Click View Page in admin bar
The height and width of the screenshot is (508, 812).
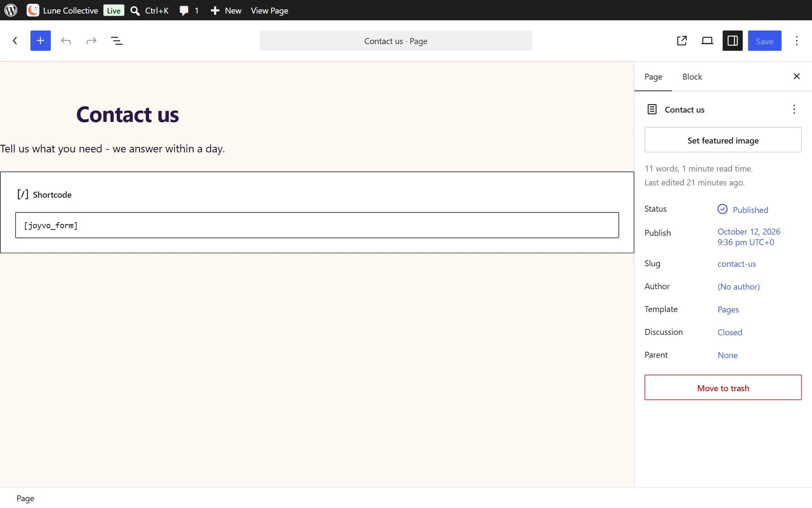[x=269, y=11]
